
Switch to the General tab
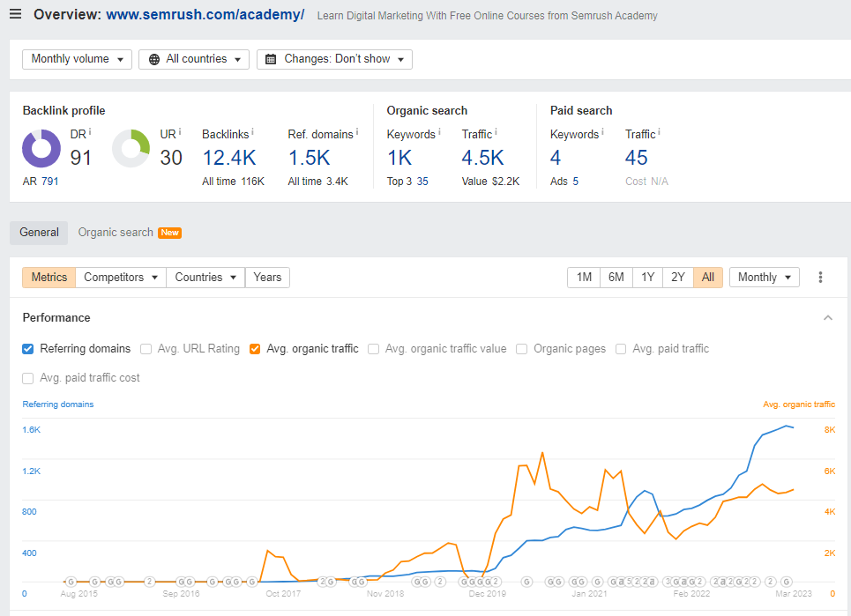click(39, 233)
